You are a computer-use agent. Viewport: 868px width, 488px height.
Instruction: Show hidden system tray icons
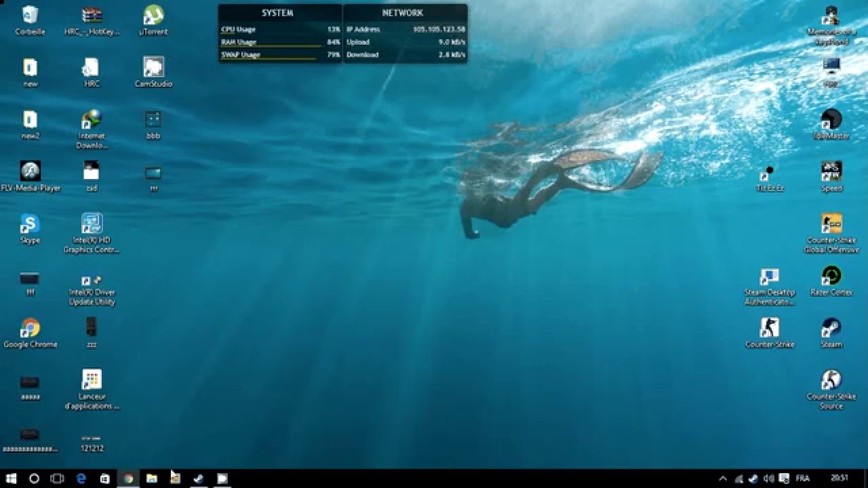(x=723, y=479)
